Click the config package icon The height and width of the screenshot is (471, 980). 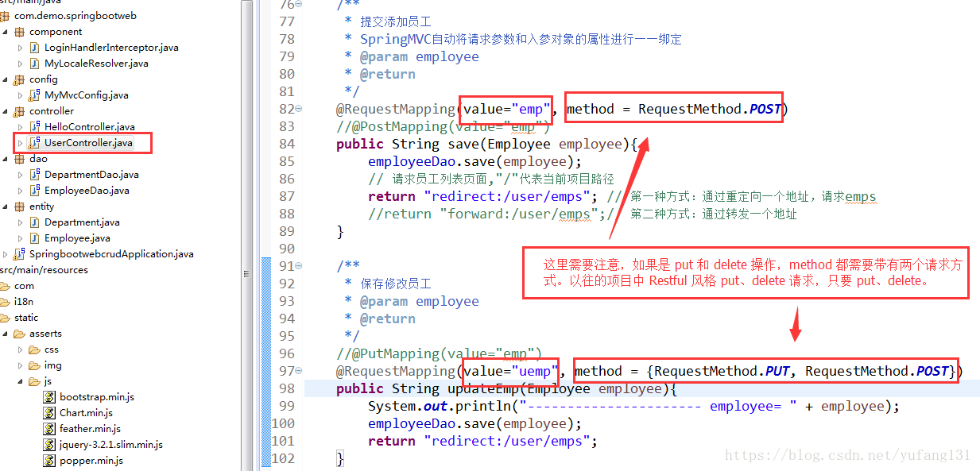coord(19,79)
